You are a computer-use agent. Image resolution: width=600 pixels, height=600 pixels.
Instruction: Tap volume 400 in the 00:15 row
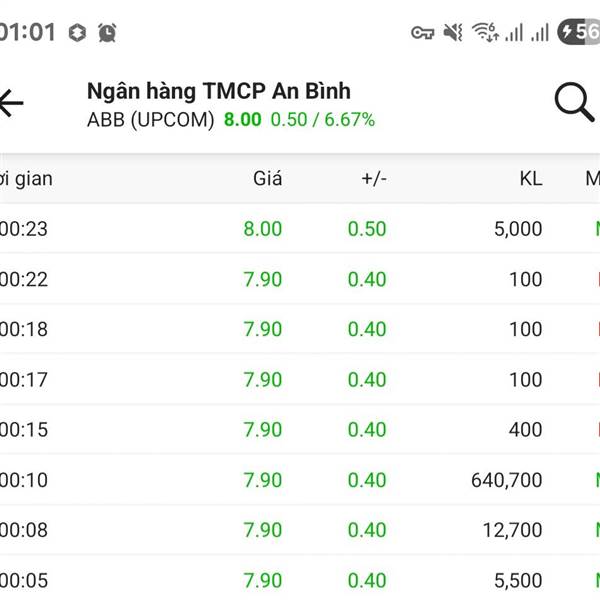coord(525,429)
